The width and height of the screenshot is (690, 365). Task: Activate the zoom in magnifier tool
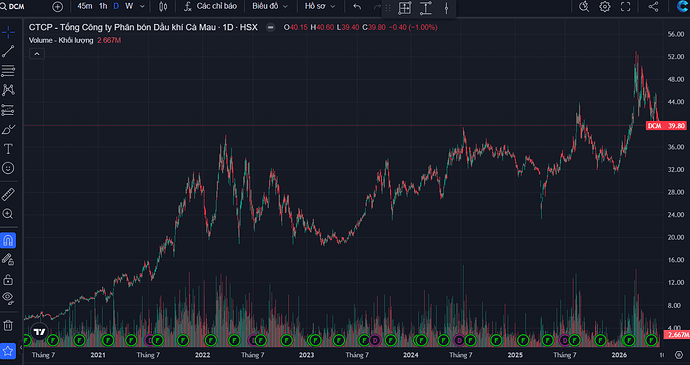tap(8, 214)
